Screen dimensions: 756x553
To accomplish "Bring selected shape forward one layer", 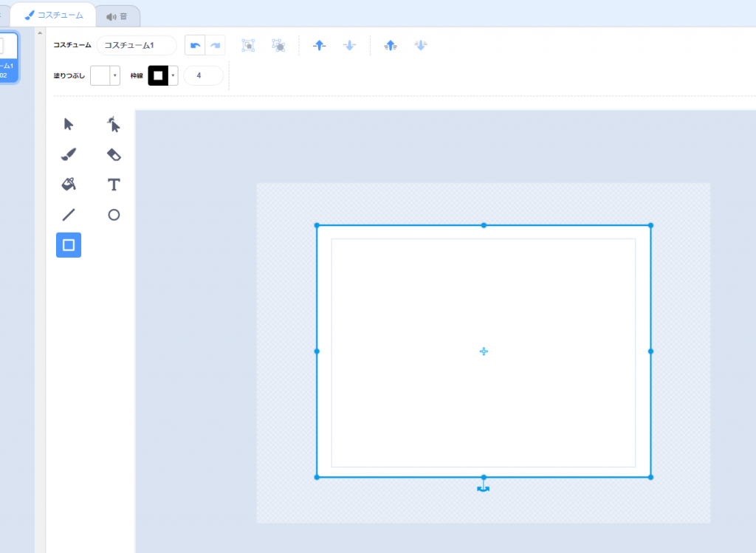I will click(319, 46).
